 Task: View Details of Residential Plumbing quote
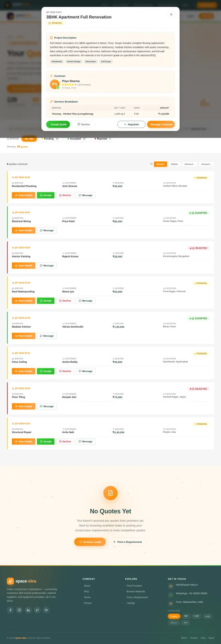23,195
